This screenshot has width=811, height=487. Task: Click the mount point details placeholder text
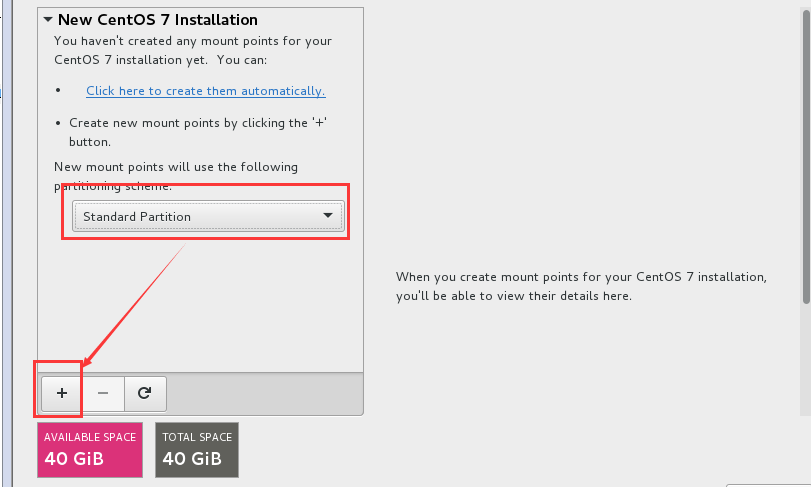(x=581, y=286)
